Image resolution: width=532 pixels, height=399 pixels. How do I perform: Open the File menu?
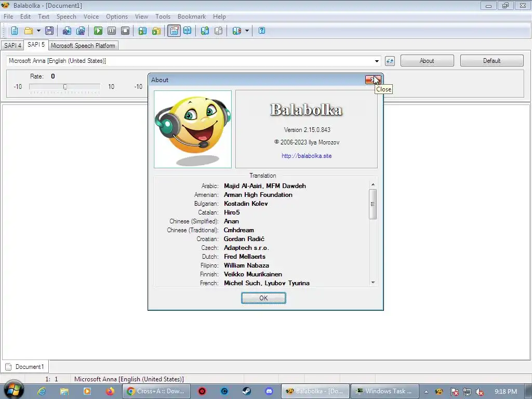click(8, 17)
